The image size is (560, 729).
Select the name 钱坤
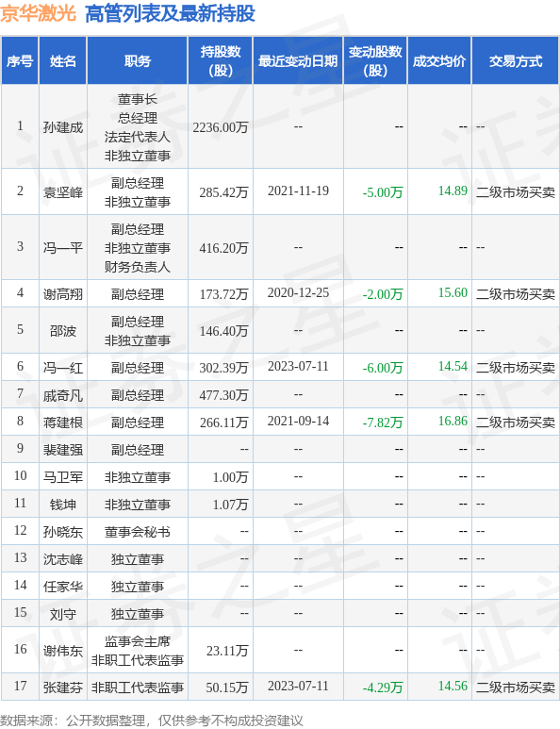[x=63, y=505]
